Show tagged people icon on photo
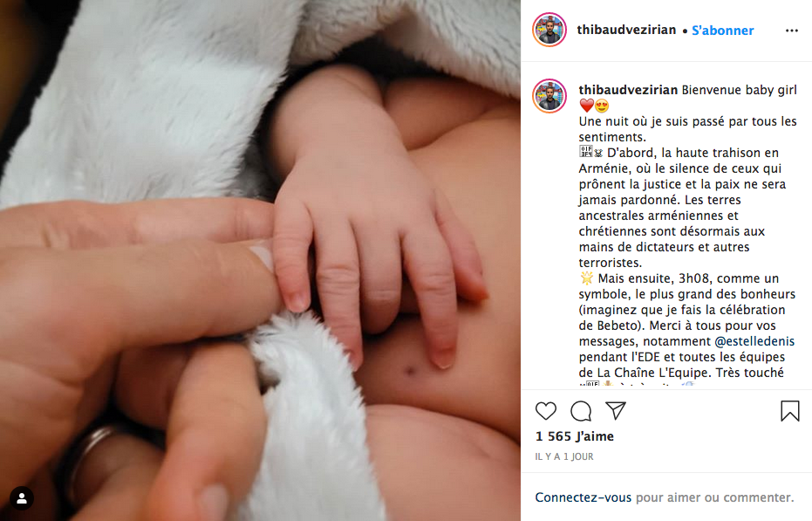Viewport: 812px width, 521px height. tap(22, 498)
